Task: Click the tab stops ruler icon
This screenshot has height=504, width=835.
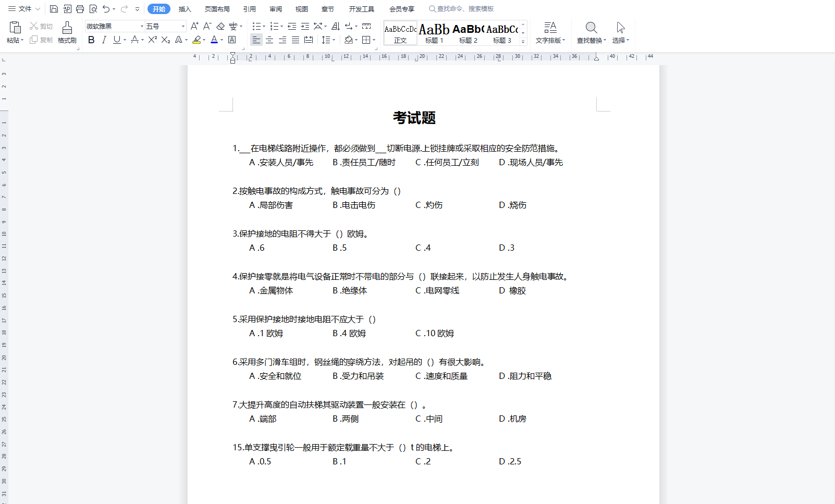Action: click(366, 26)
